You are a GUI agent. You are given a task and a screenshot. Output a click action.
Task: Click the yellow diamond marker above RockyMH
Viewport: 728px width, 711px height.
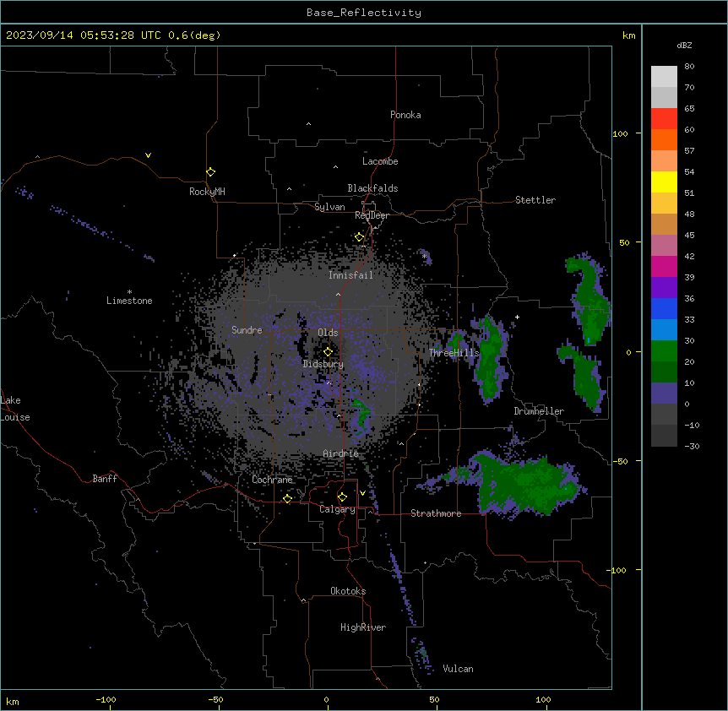point(211,172)
